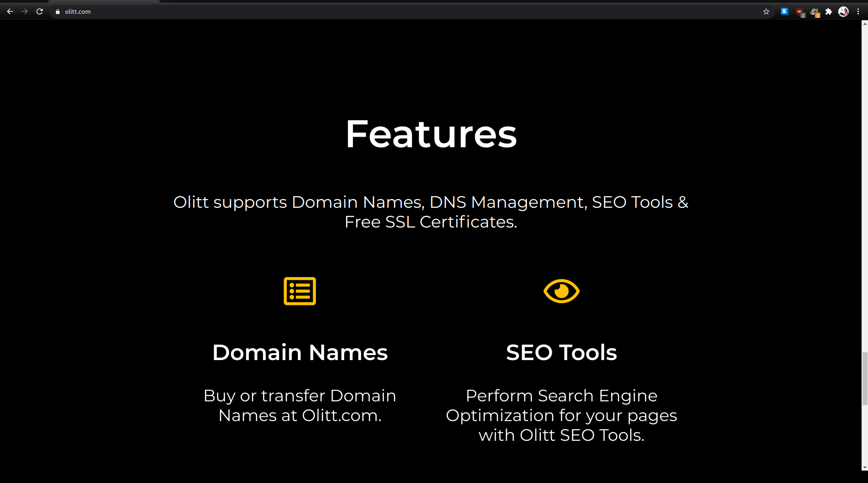Click the browser forward arrow
This screenshot has width=868, height=483.
25,11
